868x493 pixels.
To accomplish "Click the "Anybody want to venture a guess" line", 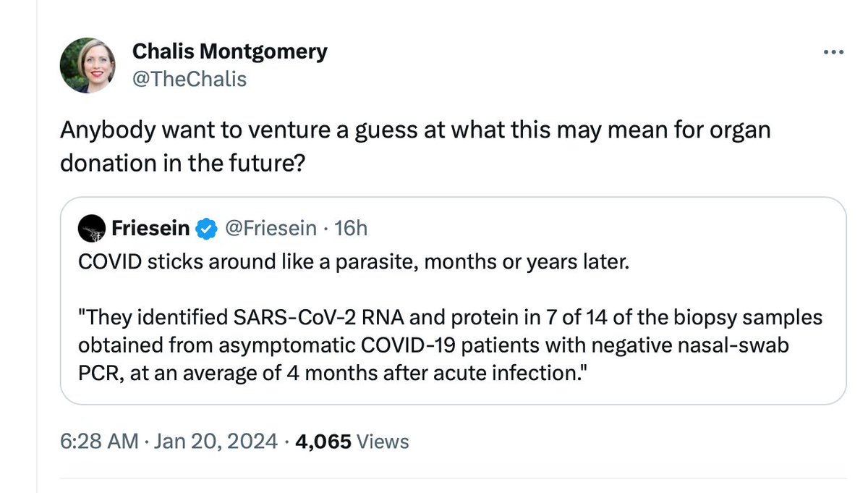I will (x=414, y=131).
